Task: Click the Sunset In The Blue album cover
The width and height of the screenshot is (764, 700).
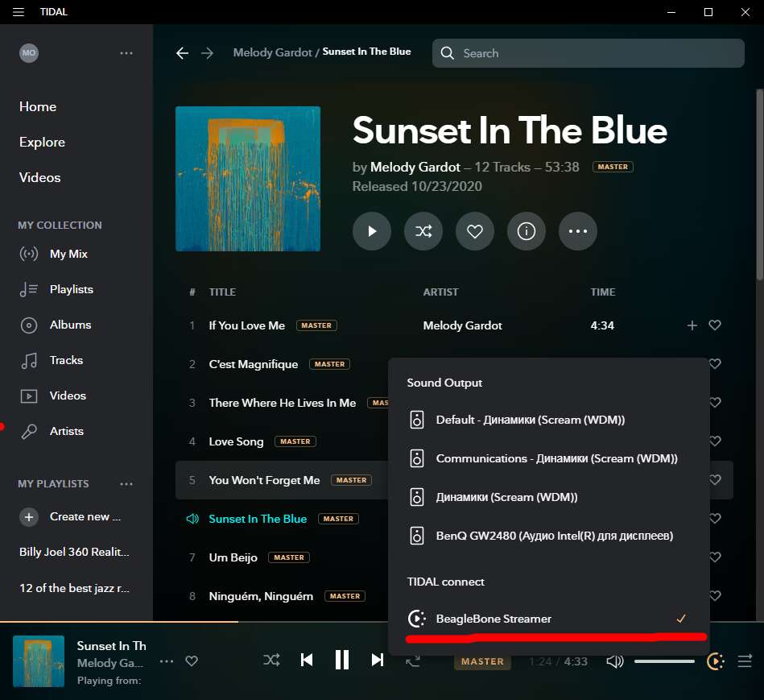Action: click(x=248, y=179)
